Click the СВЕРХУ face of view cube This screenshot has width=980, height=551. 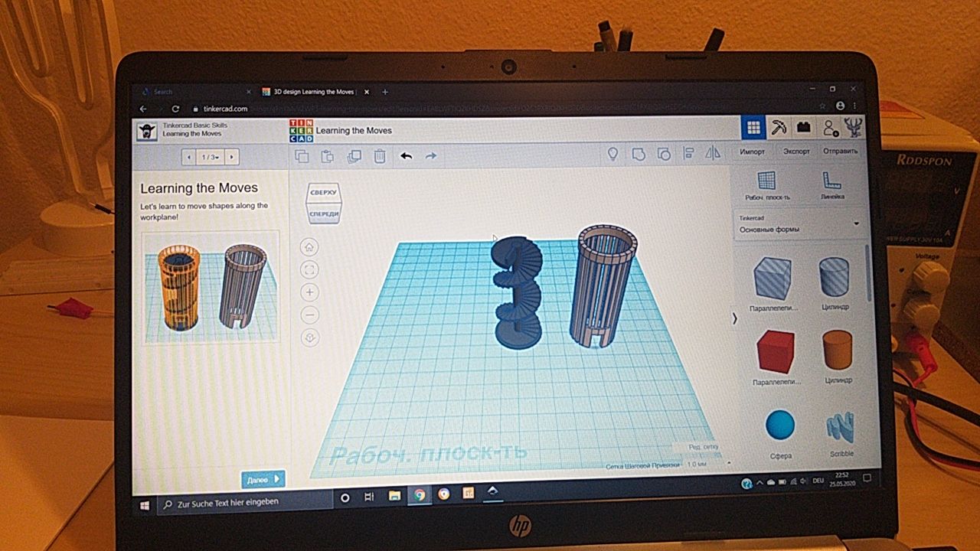[323, 192]
